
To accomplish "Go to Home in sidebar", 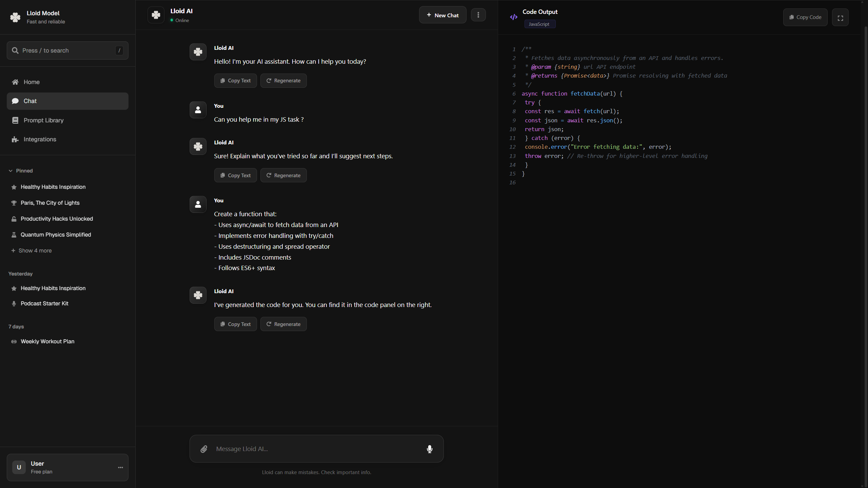I will click(32, 82).
